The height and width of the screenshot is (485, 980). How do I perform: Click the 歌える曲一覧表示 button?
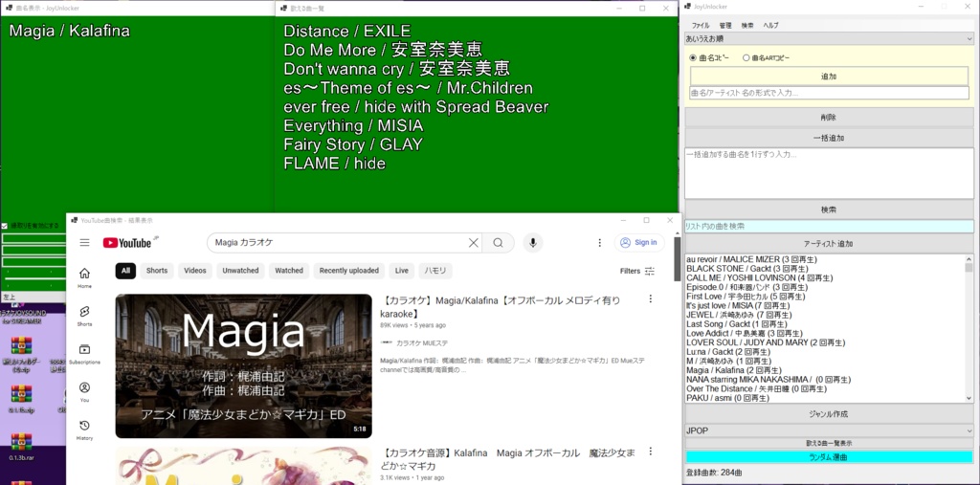[x=829, y=443]
